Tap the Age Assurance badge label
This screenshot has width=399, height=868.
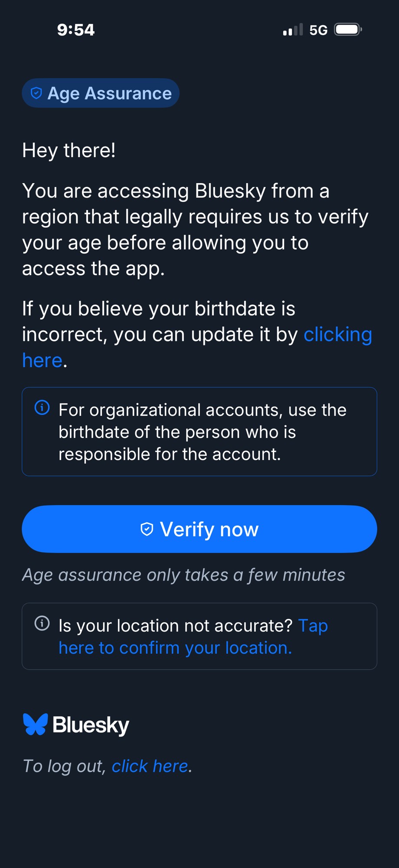109,93
